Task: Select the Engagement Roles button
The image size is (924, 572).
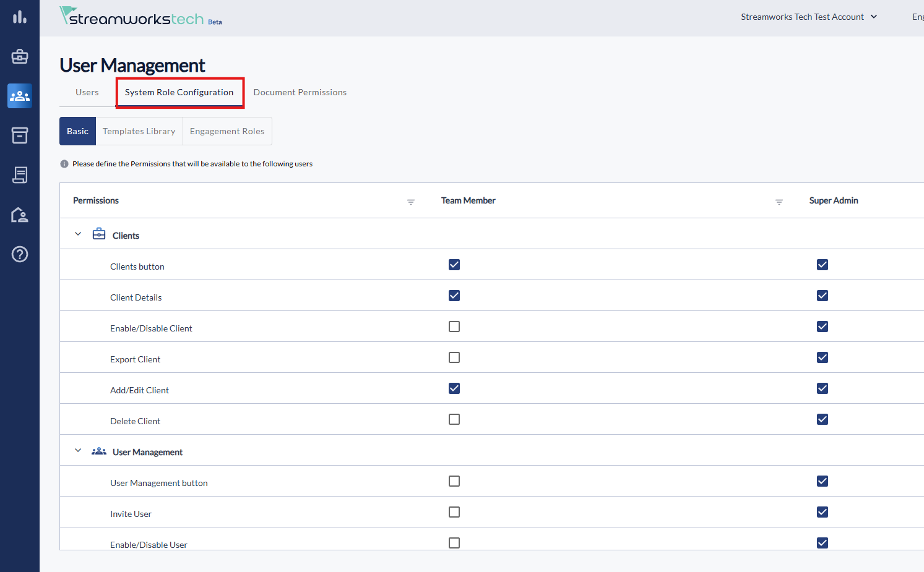Action: pyautogui.click(x=227, y=131)
